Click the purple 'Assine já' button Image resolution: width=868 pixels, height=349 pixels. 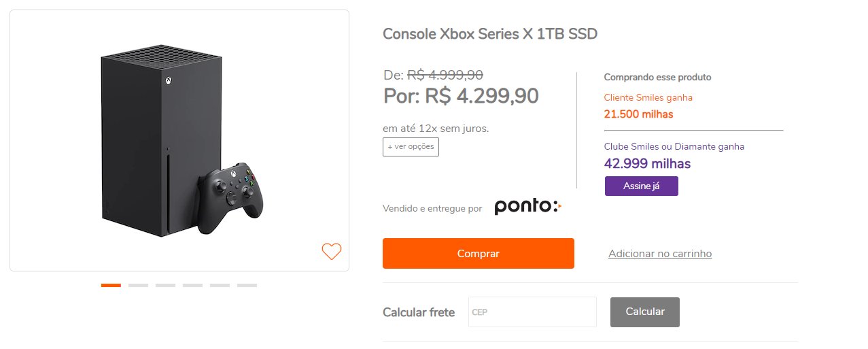(642, 186)
